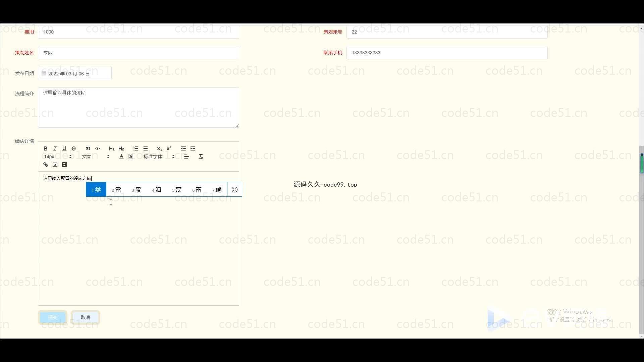Click the 费用 input field

click(139, 32)
